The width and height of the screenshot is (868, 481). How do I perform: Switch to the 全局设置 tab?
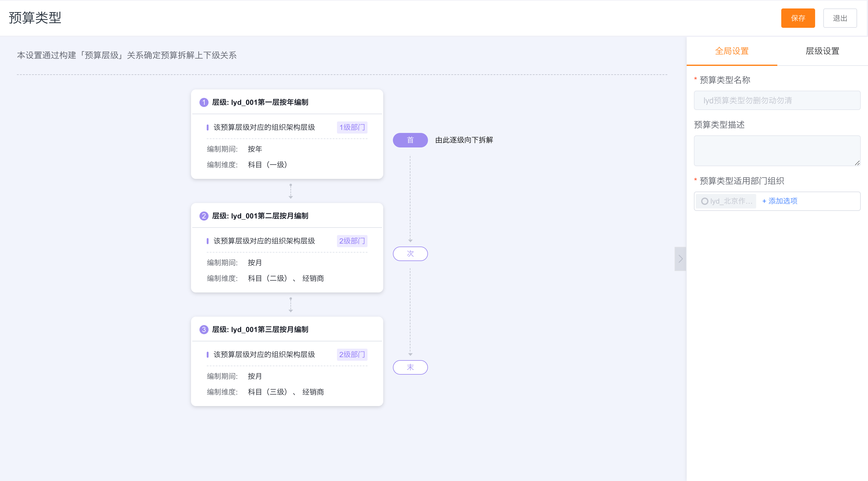(731, 51)
